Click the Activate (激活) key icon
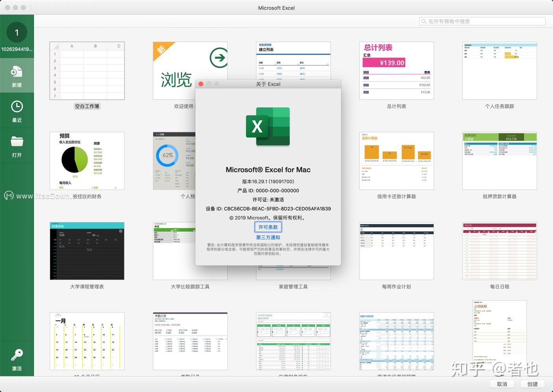Screen dimensions: 553x392 tap(17, 355)
